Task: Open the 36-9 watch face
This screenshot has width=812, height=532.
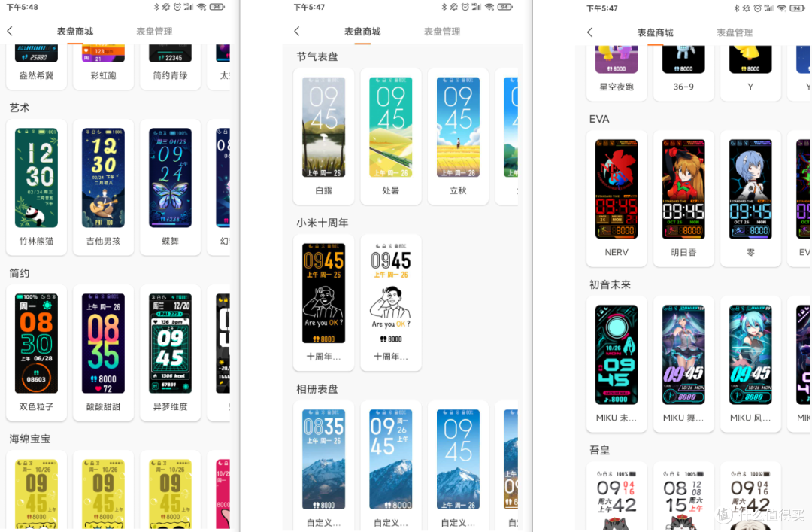Action: click(683, 72)
